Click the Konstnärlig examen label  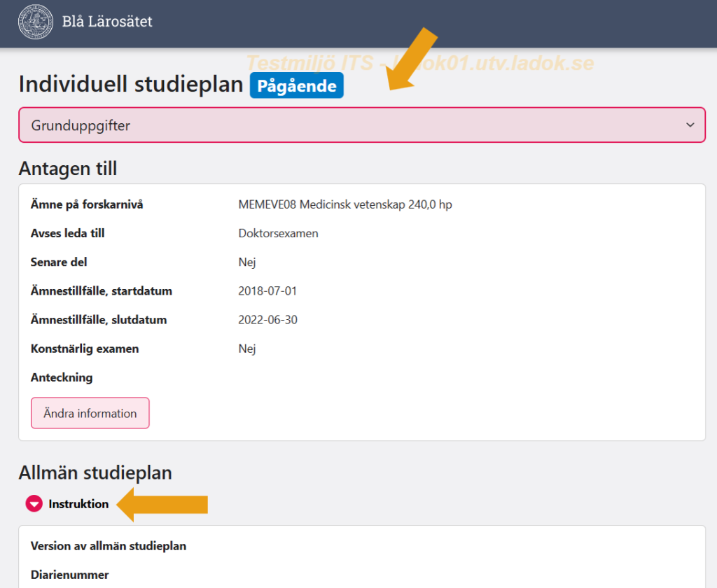[x=85, y=349]
